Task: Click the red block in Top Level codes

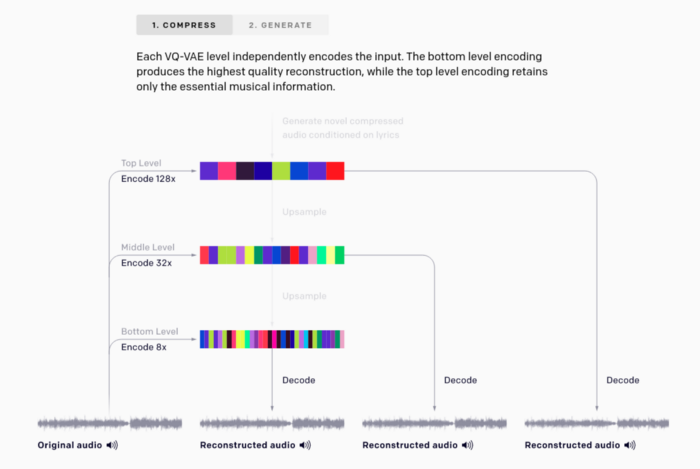Action: click(x=335, y=171)
